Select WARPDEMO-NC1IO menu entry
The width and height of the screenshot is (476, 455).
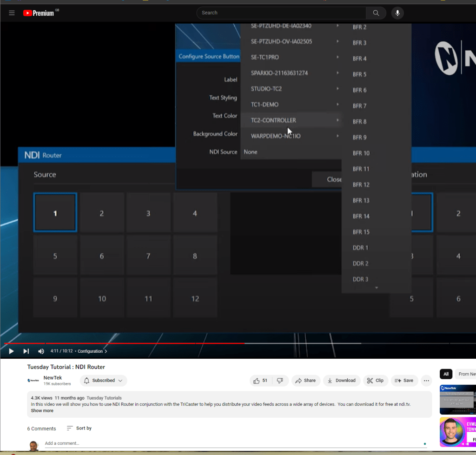pos(291,136)
